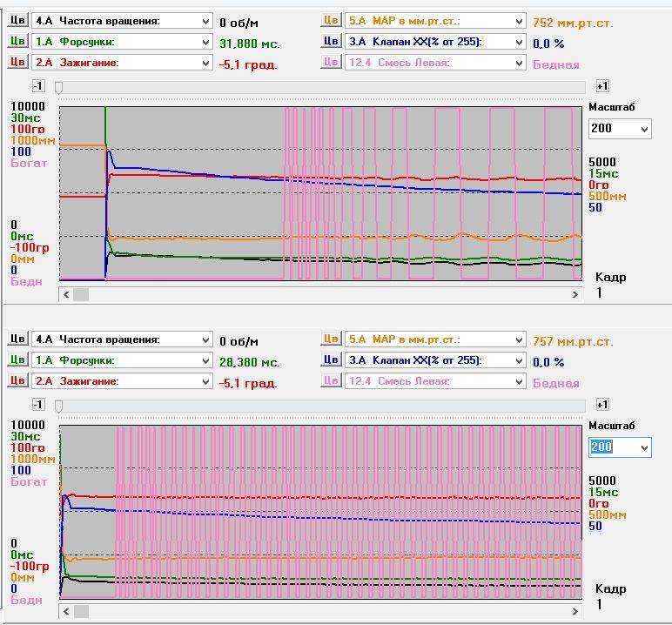Click the frame slider thumb above the bottom graph

[x=59, y=405]
